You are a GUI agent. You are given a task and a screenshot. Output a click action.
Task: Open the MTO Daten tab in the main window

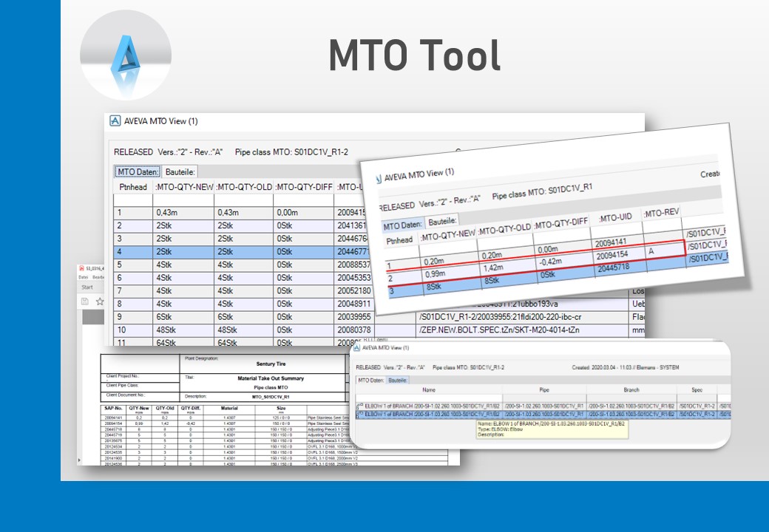click(x=138, y=171)
